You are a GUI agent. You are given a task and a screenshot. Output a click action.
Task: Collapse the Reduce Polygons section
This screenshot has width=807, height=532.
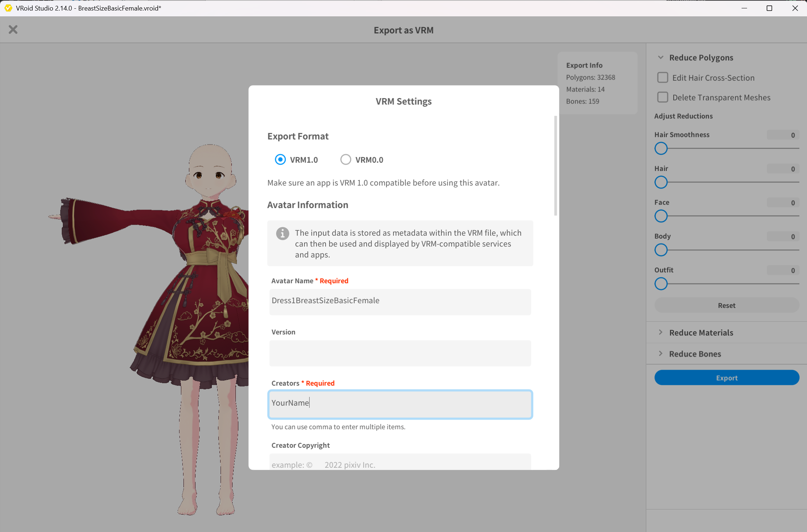(661, 57)
